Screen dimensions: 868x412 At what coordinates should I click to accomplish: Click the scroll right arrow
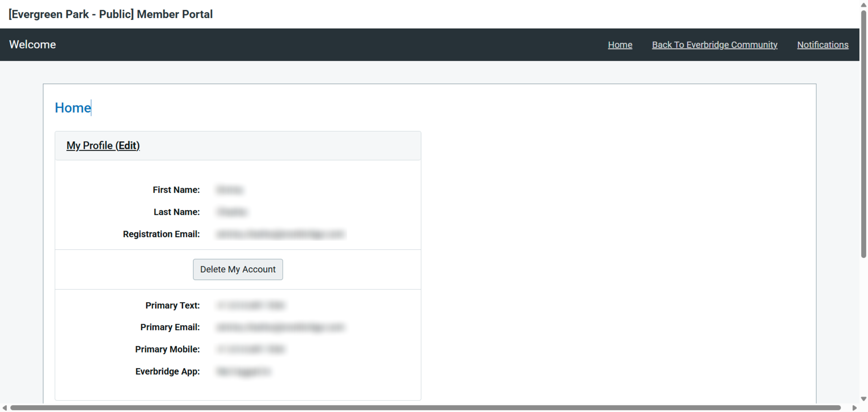coord(855,408)
